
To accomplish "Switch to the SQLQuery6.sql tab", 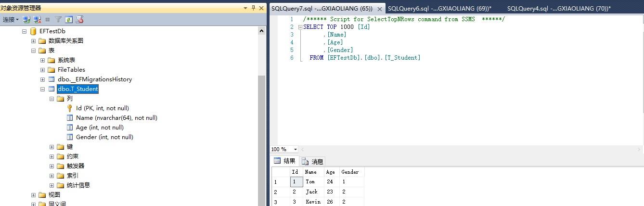I will (x=439, y=9).
